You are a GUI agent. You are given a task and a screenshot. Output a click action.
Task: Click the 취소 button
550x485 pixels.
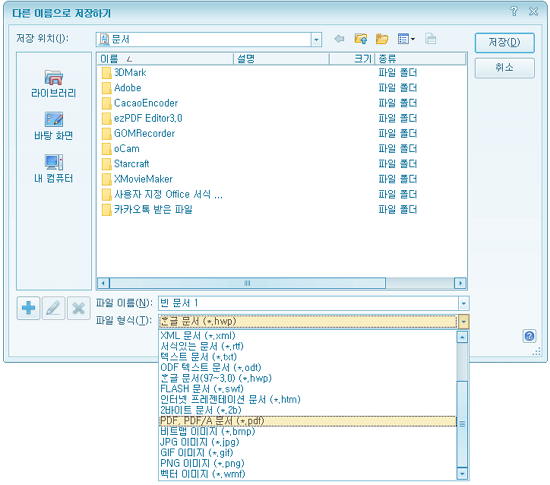504,68
